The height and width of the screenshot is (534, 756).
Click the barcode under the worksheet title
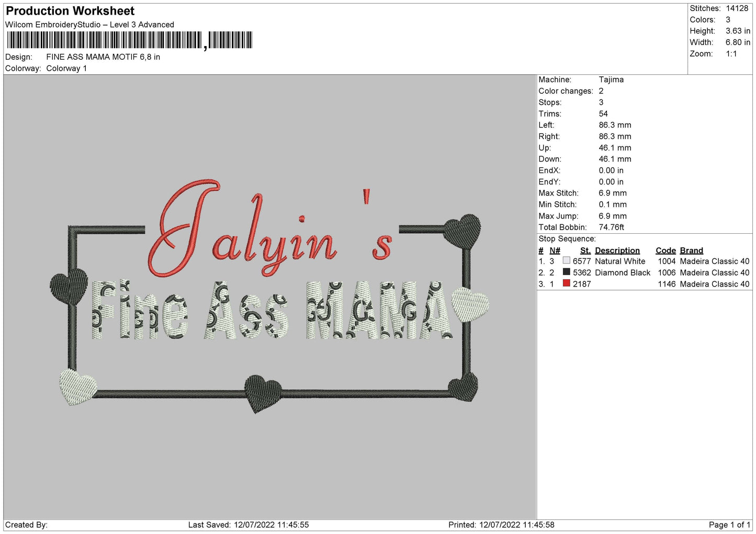pos(130,40)
